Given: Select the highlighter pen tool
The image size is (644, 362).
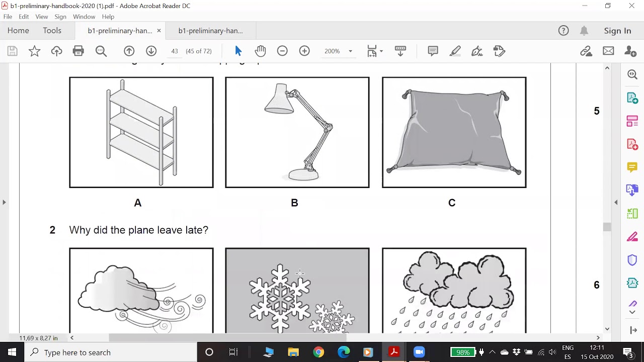Looking at the screenshot, I should pos(455,51).
